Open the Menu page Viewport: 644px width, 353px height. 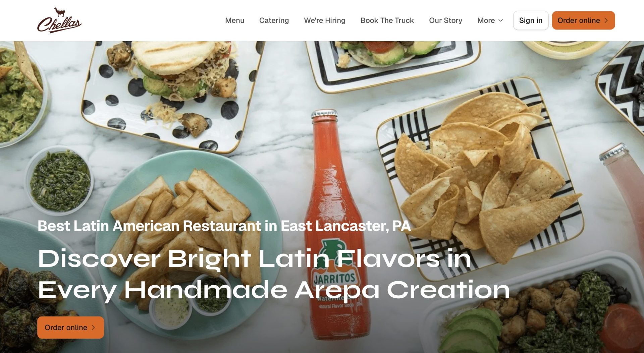pos(234,20)
